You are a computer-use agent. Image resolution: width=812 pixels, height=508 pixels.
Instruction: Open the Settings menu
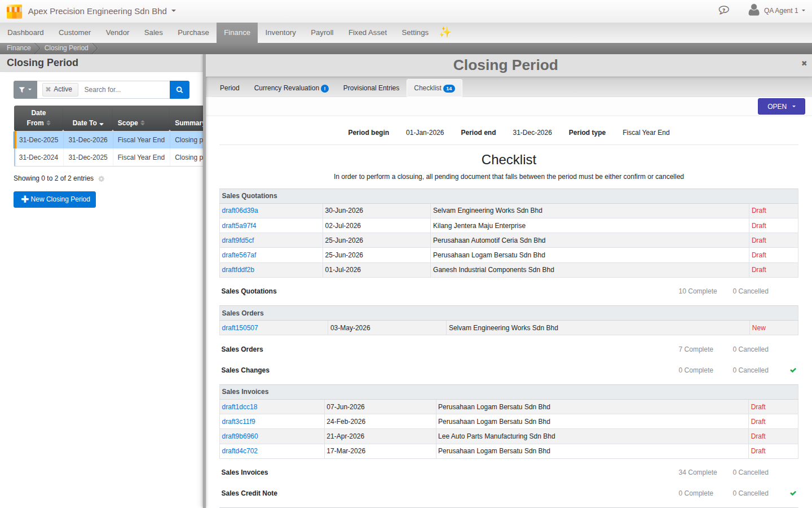pos(415,33)
